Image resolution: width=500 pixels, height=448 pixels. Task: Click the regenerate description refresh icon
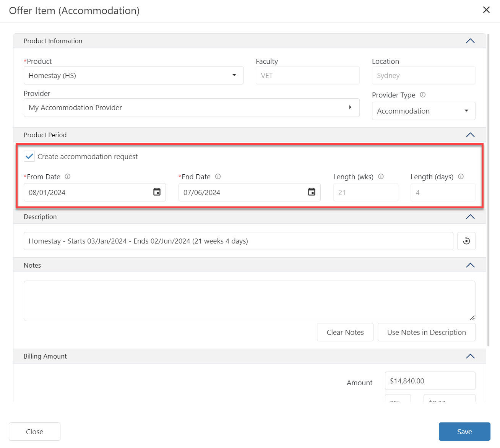466,241
